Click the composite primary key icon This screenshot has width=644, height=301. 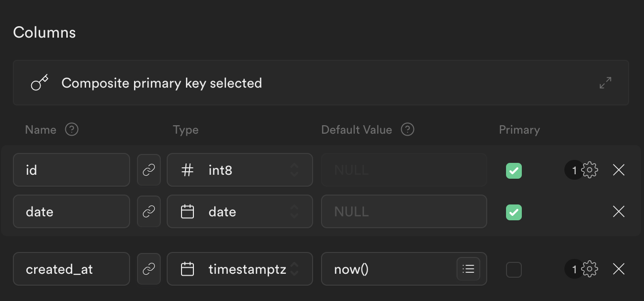pos(39,82)
